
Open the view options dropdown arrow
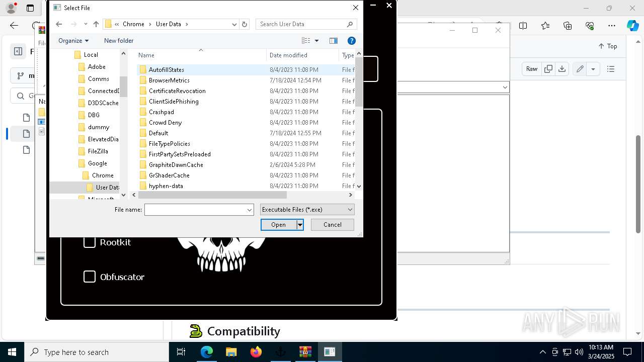pyautogui.click(x=316, y=41)
